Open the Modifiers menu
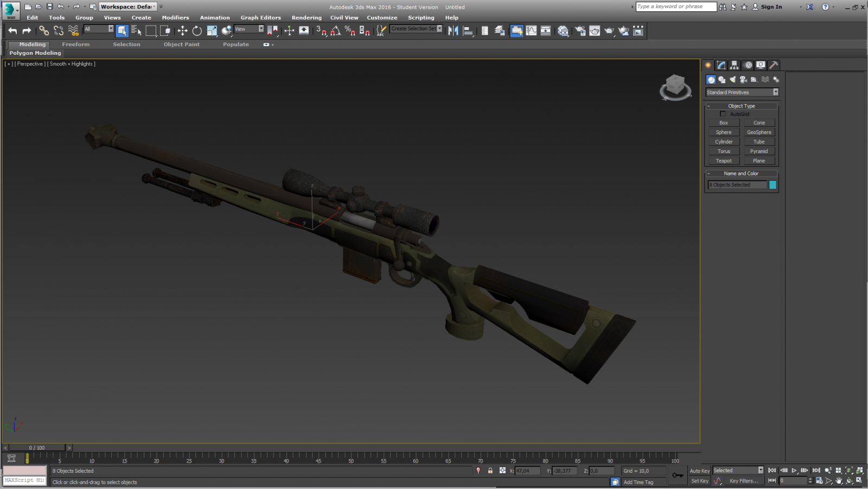 click(175, 17)
